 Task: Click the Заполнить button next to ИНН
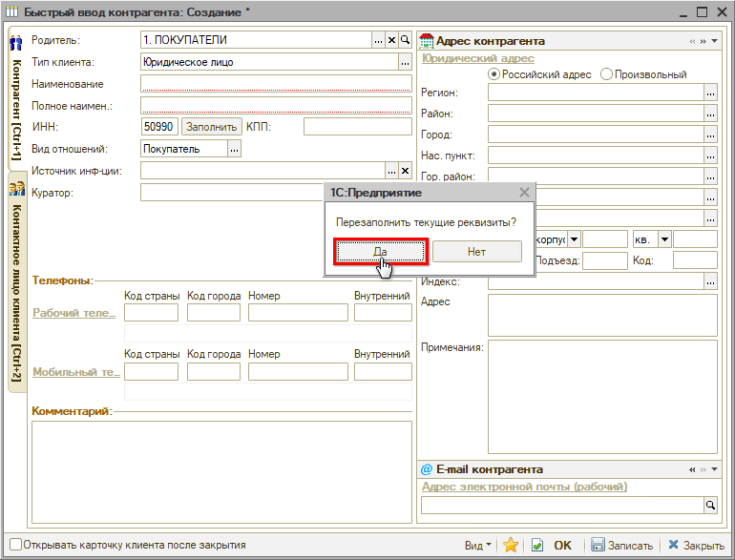[x=211, y=126]
